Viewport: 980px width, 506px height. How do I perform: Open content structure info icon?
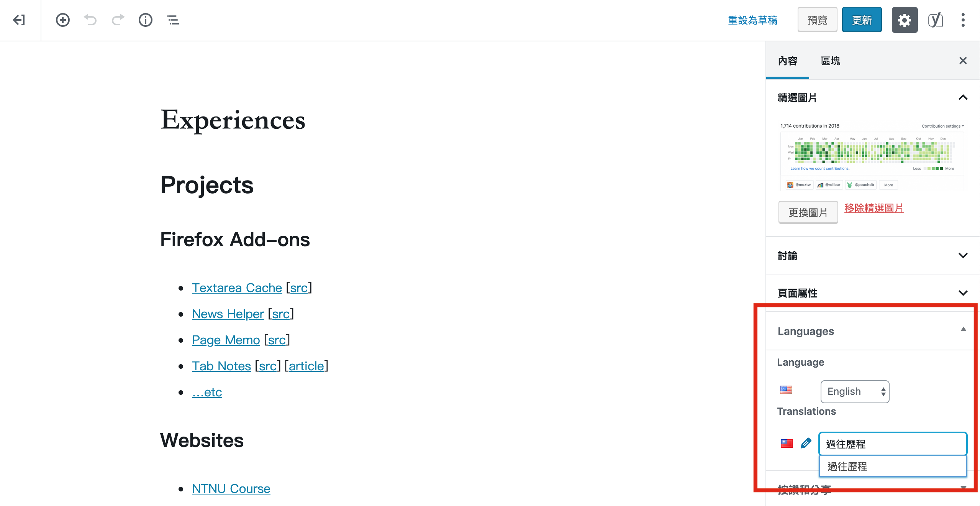(x=146, y=20)
